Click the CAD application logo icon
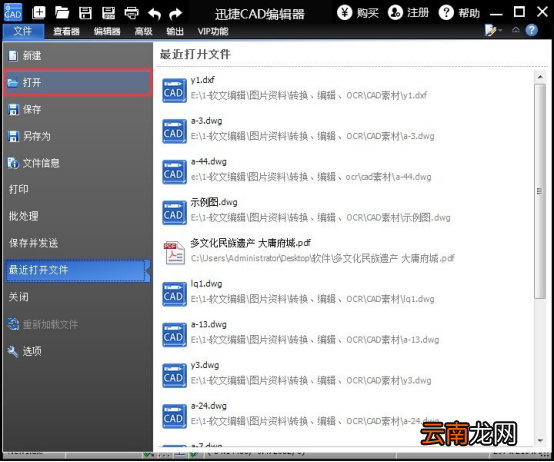Screen dimensions: 554x462 13,12
